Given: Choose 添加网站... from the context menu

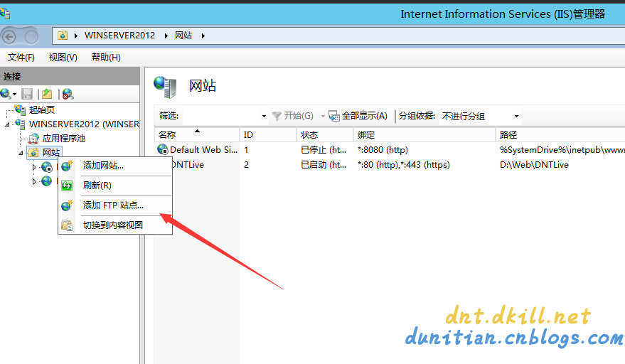Looking at the screenshot, I should [x=115, y=166].
